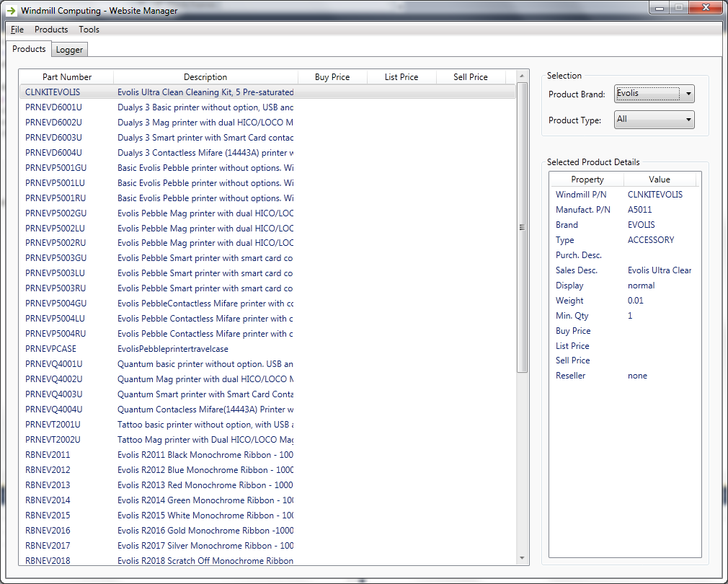Screen dimensions: 728x584
Task: Select part number RBNEV2016
Action: point(48,531)
